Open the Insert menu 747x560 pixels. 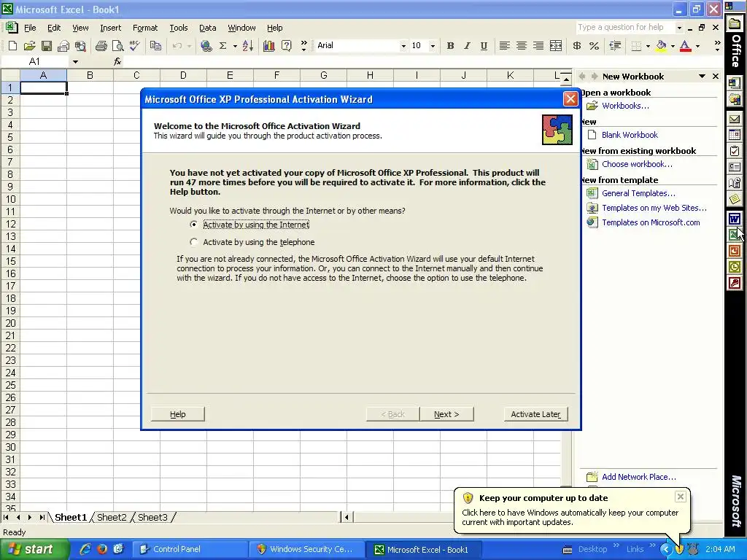click(x=111, y=28)
